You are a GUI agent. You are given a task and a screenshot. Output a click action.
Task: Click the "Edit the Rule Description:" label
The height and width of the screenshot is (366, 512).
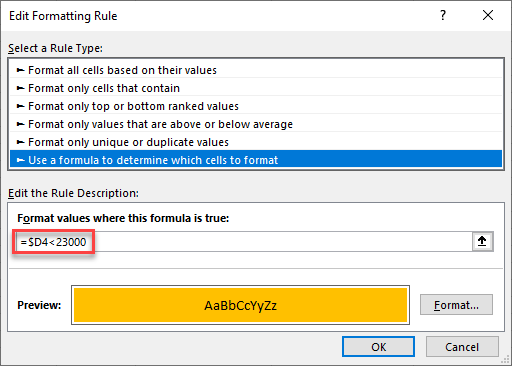click(73, 193)
